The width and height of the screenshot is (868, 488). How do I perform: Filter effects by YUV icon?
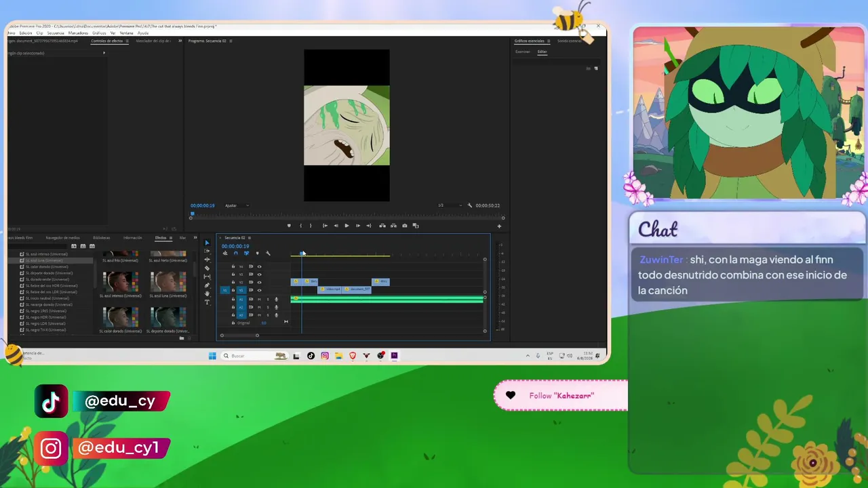pos(92,246)
